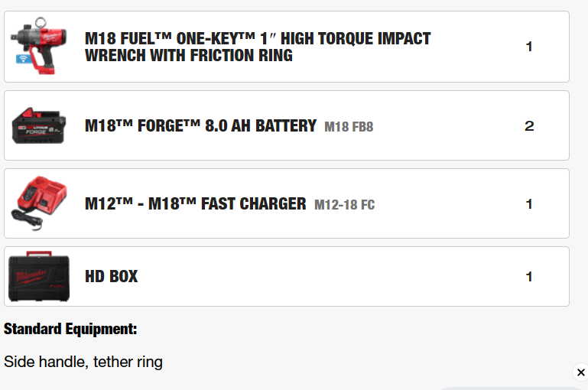Screen dimensions: 588x390
Task: Click the fast charger quantity 1
Action: tap(529, 204)
